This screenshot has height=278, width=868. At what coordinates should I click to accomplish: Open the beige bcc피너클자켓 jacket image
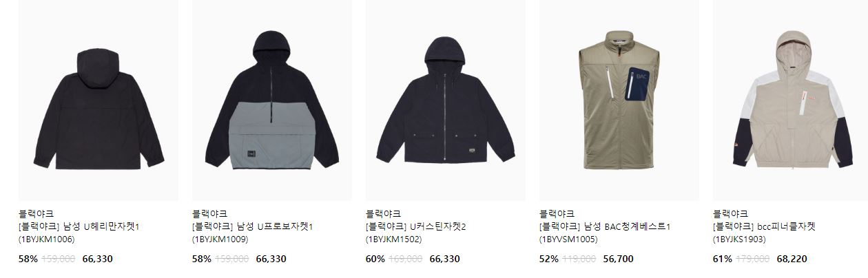790,100
